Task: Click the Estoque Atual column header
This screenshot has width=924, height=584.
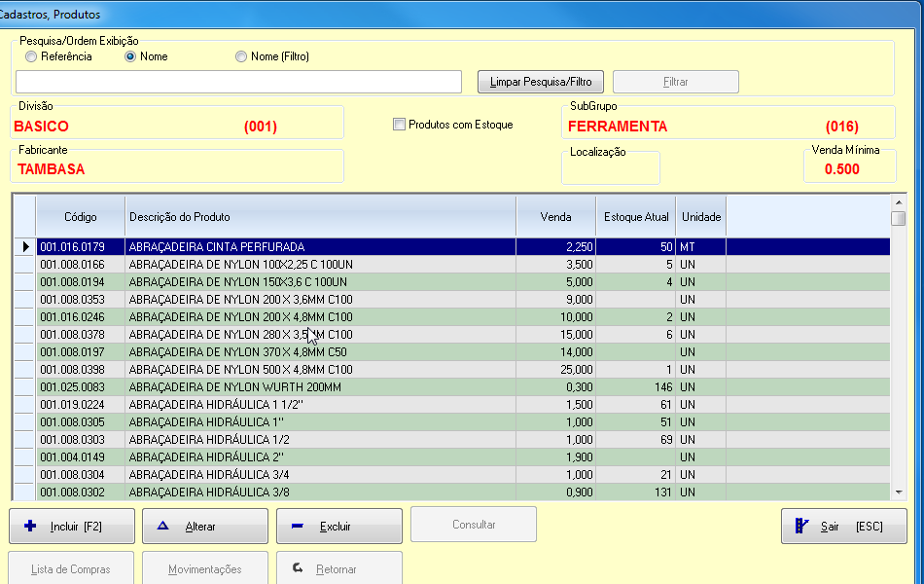Action: (x=636, y=217)
